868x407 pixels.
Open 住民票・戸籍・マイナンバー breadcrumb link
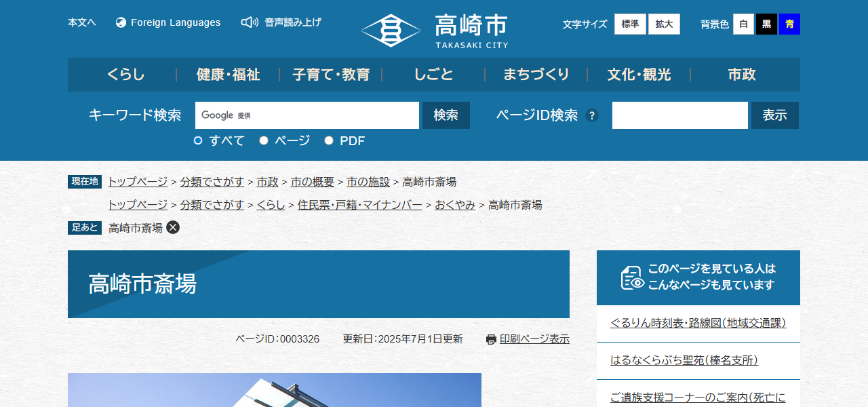pos(360,205)
